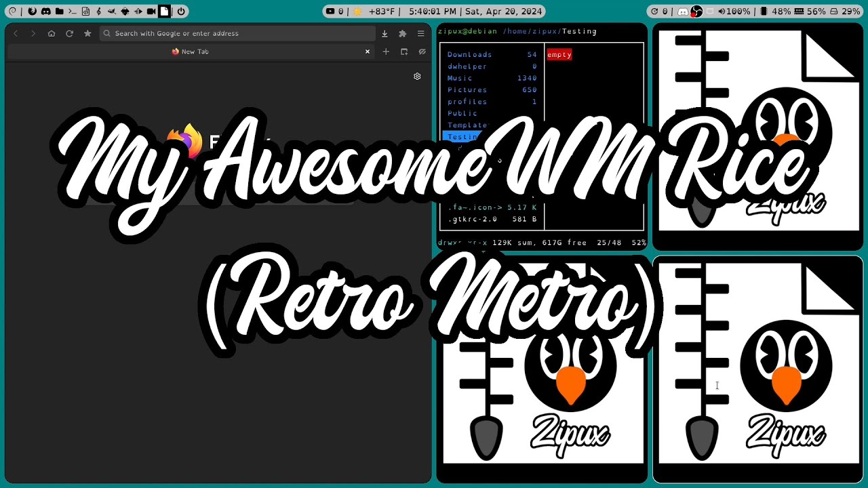Launch Firefox from the top bar
This screenshot has height=488, width=868.
pos(32,12)
